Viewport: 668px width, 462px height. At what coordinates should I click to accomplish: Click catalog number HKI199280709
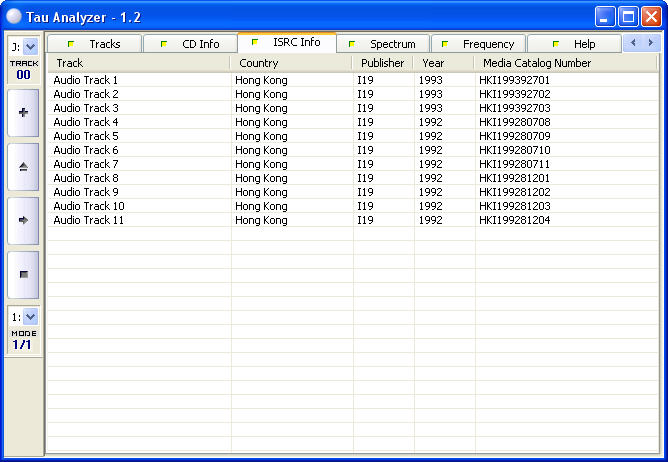[515, 136]
